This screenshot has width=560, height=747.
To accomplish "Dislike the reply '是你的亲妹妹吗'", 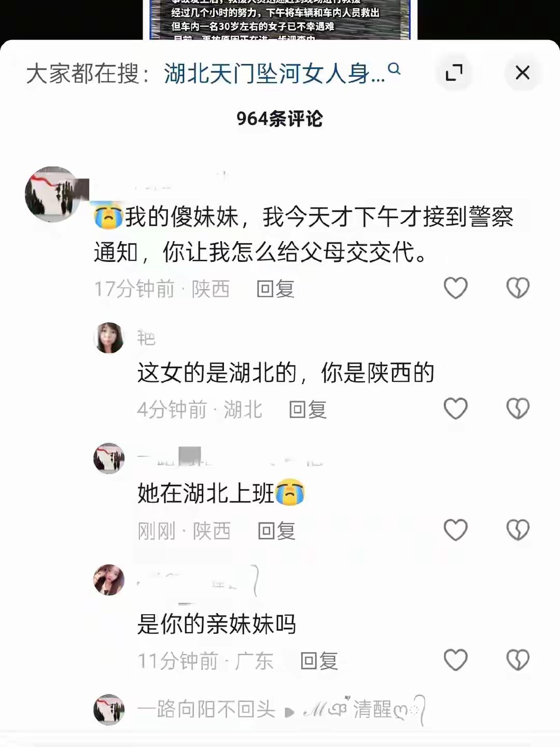I will point(518,660).
